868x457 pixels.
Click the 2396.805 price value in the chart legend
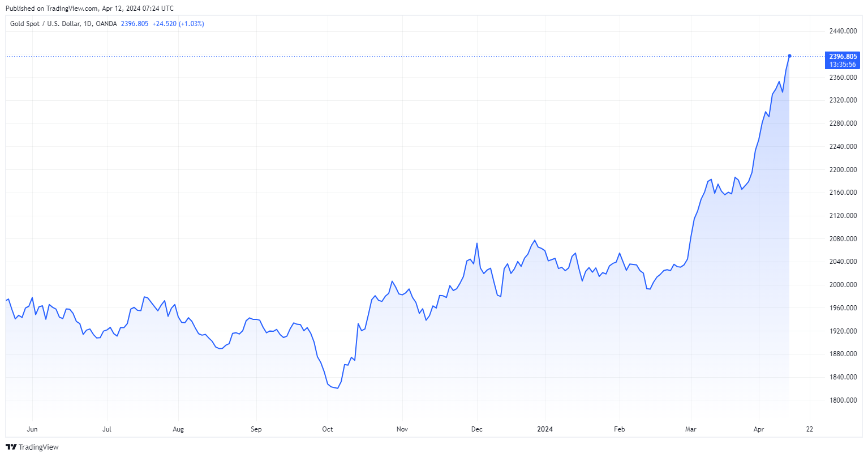point(135,24)
